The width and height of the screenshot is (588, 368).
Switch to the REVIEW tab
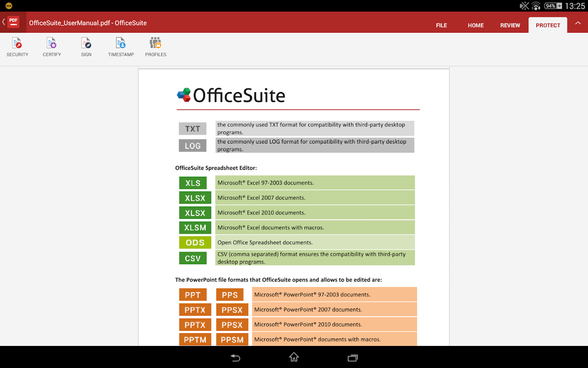[510, 25]
